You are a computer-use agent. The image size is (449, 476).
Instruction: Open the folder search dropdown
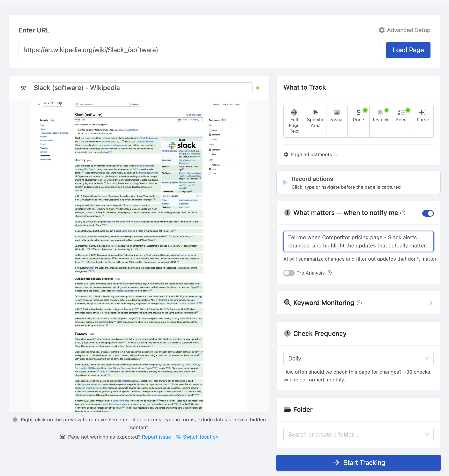coord(358,434)
